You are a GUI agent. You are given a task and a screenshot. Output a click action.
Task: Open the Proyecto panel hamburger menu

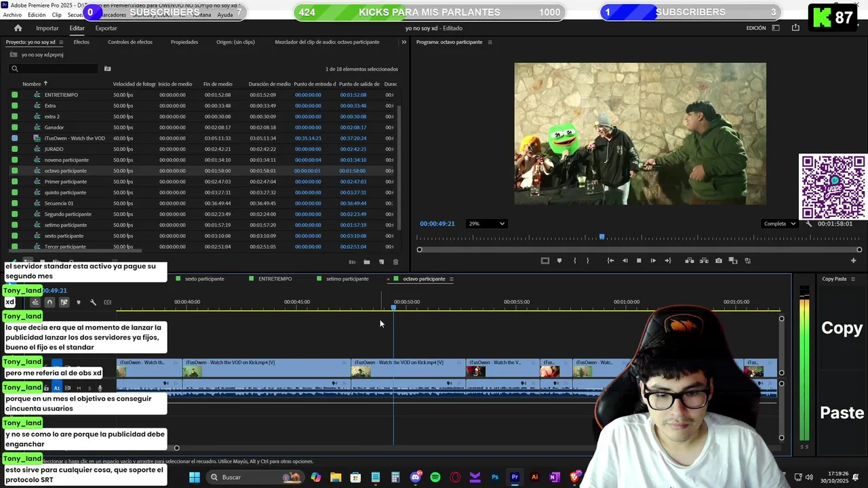pyautogui.click(x=62, y=42)
